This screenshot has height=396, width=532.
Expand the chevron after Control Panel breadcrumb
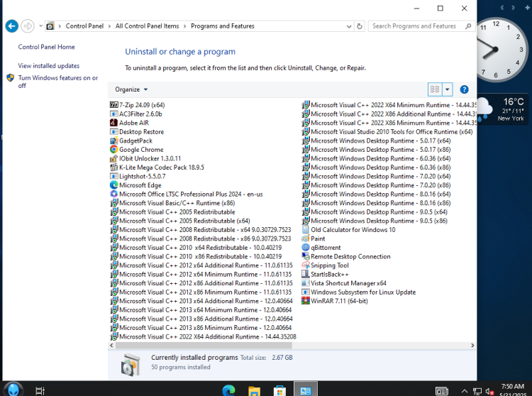pos(109,26)
